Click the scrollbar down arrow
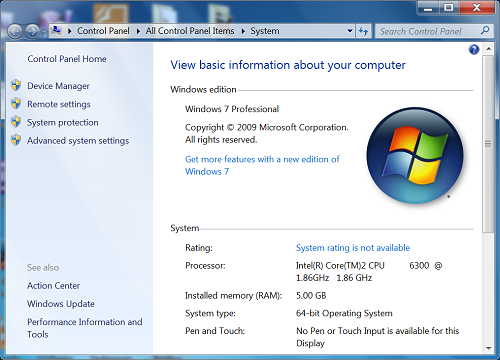Image resolution: width=500 pixels, height=360 pixels. tap(488, 348)
